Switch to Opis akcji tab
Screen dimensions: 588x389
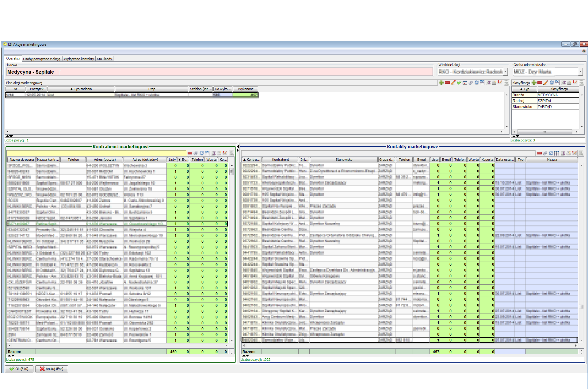click(13, 58)
